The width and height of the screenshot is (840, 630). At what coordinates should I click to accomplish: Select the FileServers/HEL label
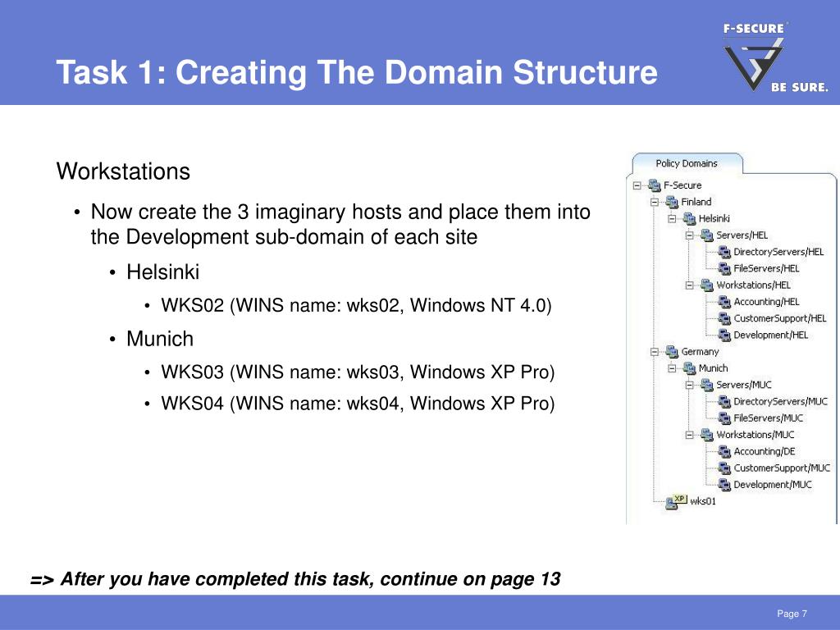tap(766, 268)
